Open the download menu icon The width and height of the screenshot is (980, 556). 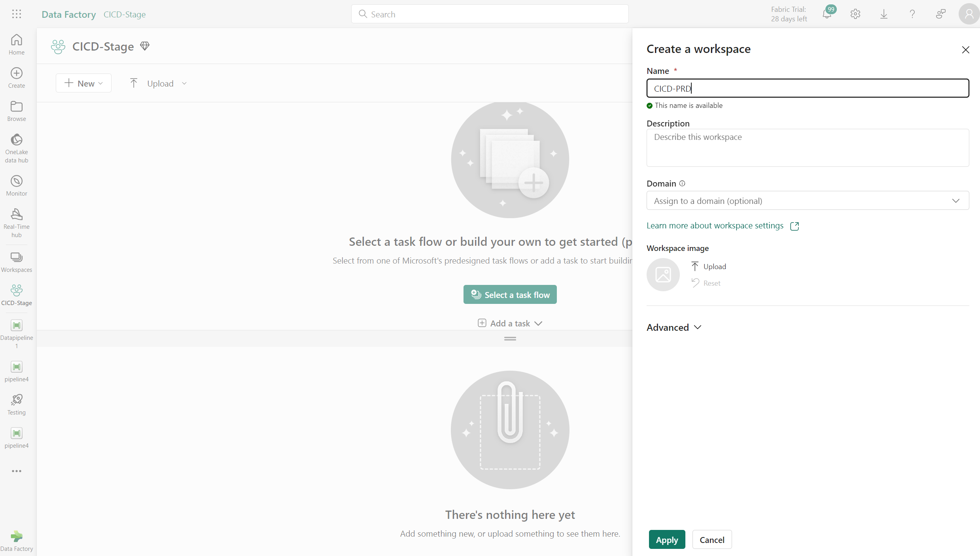point(884,14)
